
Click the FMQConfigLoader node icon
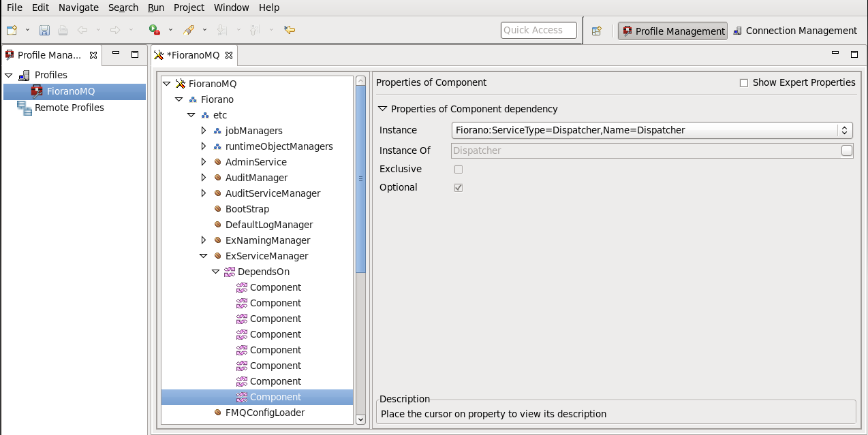click(x=217, y=413)
